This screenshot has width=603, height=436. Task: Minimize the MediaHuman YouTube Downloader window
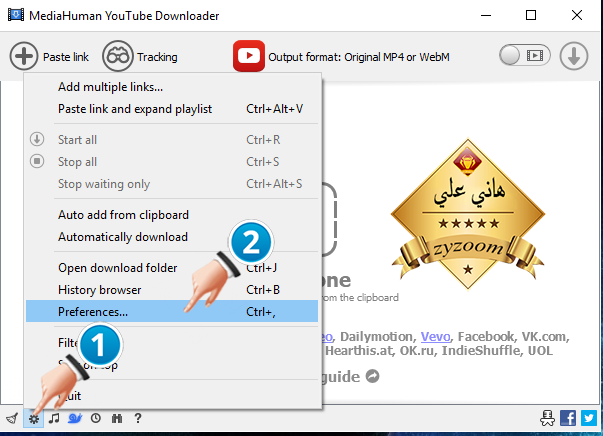tap(486, 15)
